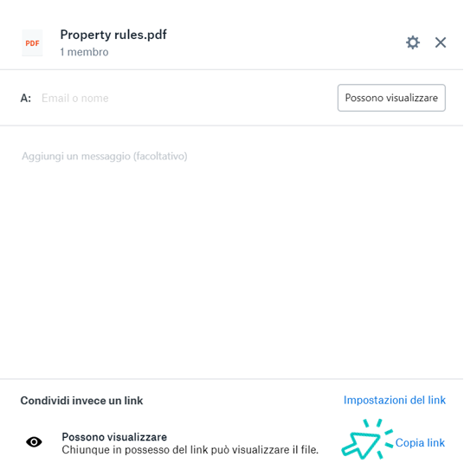
Task: Open sharing settings via gear icon
Action: pyautogui.click(x=413, y=42)
